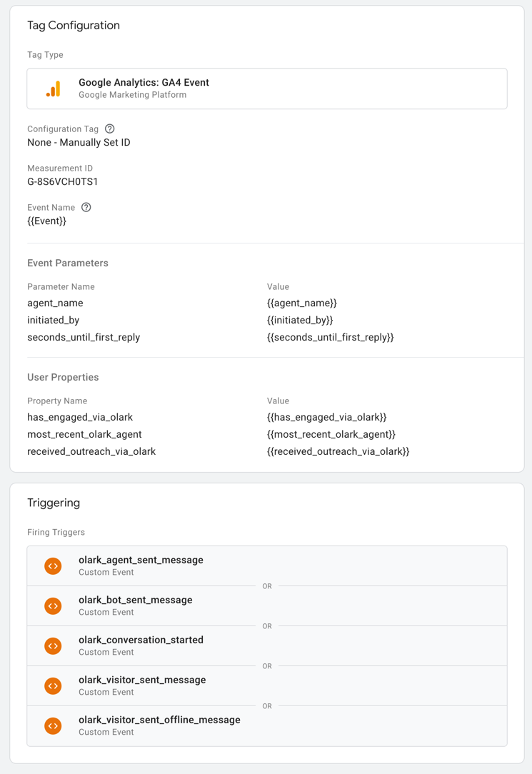Viewport: 532px width, 774px height.
Task: Click the olark_bot_sent_message trigger icon
Action: (x=53, y=605)
